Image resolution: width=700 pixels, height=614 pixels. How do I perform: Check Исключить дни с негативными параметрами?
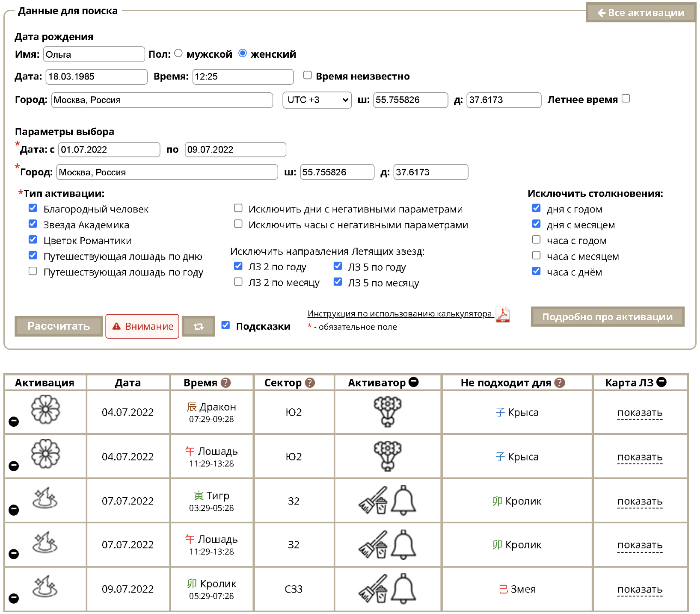tap(238, 208)
